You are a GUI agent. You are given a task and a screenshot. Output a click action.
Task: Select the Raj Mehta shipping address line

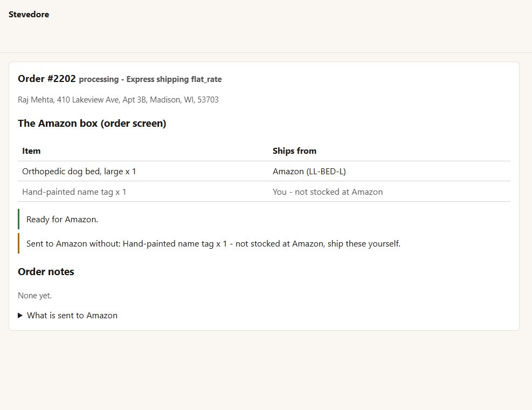(x=118, y=100)
